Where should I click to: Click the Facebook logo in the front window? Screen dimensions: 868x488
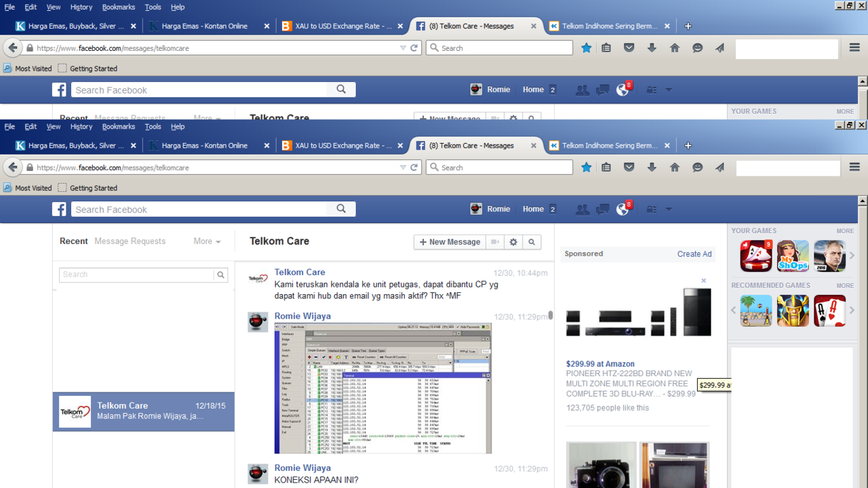[x=60, y=209]
